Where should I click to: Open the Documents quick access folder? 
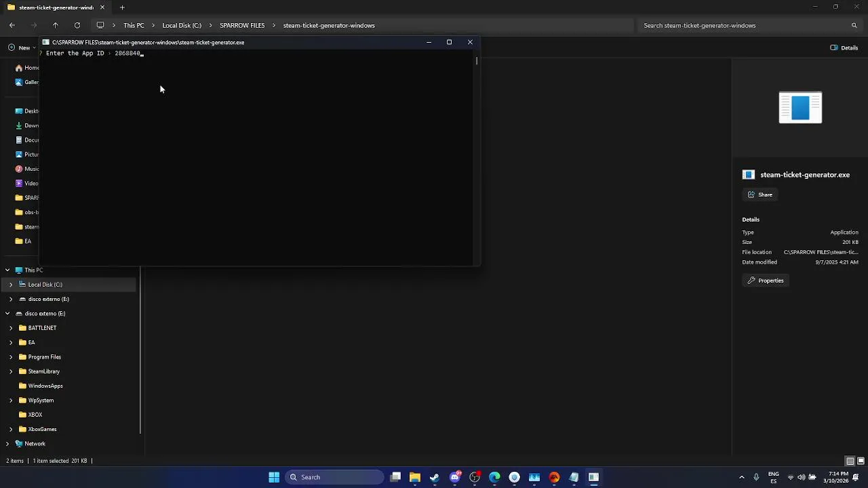coord(28,140)
